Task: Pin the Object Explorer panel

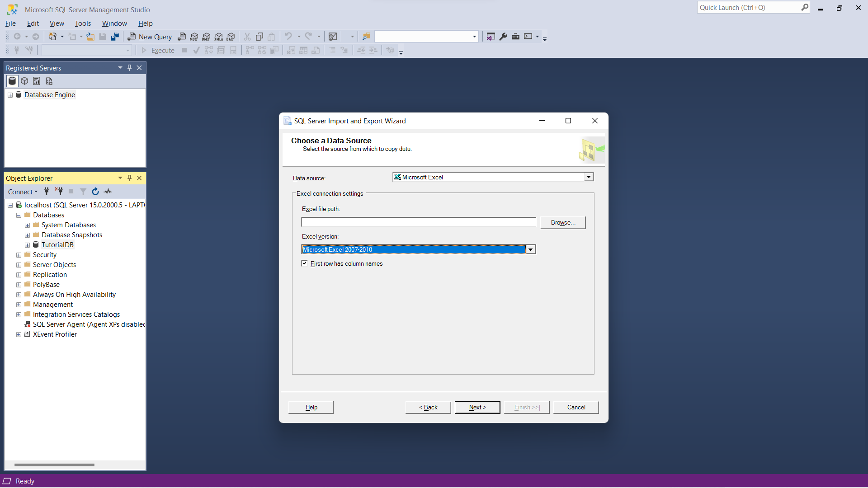Action: (130, 178)
